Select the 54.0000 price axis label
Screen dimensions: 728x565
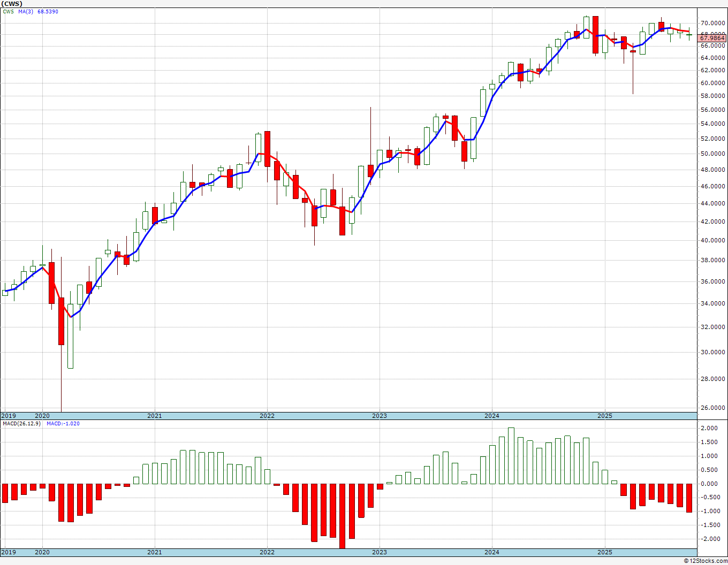(713, 124)
